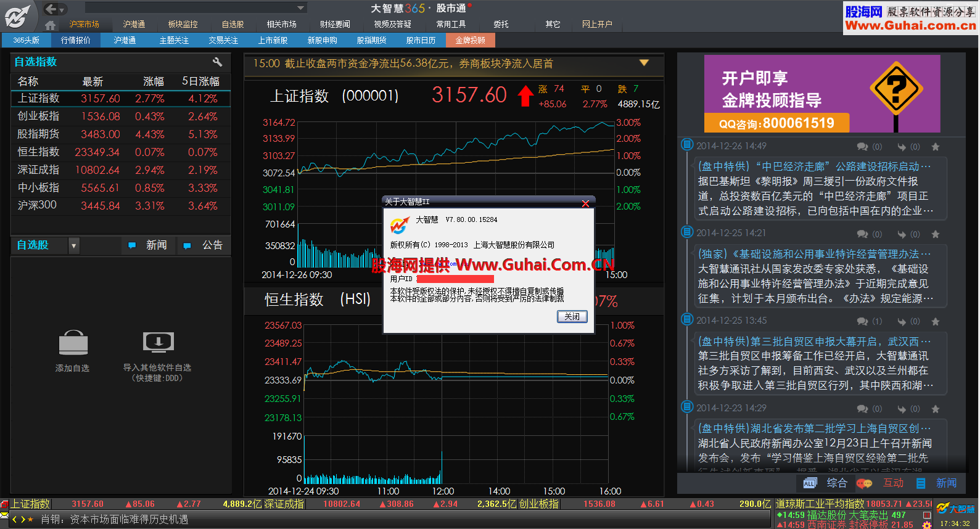Open the 常用工具 menu
This screenshot has width=980, height=529.
pyautogui.click(x=451, y=24)
